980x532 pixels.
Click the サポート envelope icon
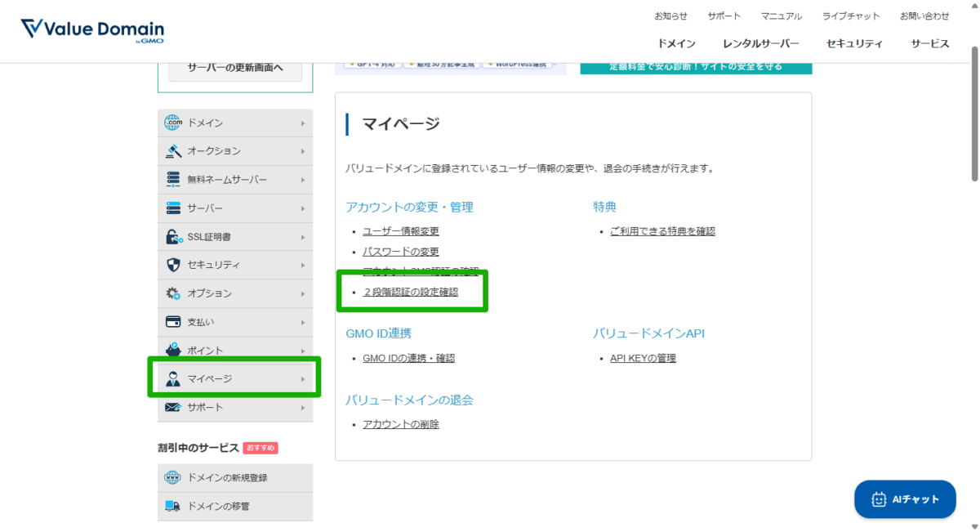click(172, 407)
